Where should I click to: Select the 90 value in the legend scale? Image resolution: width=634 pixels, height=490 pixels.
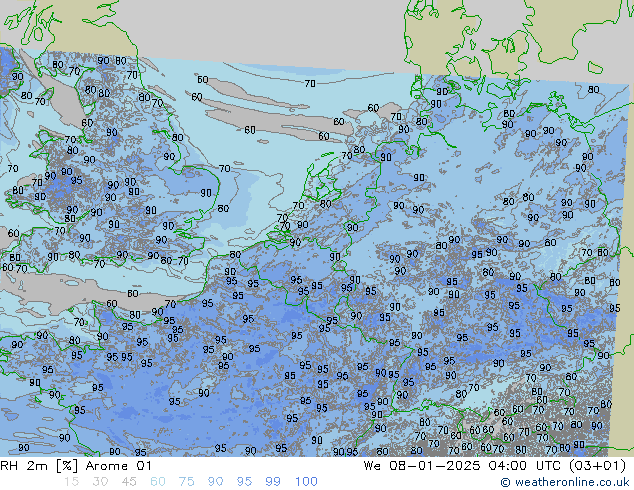pos(215,482)
